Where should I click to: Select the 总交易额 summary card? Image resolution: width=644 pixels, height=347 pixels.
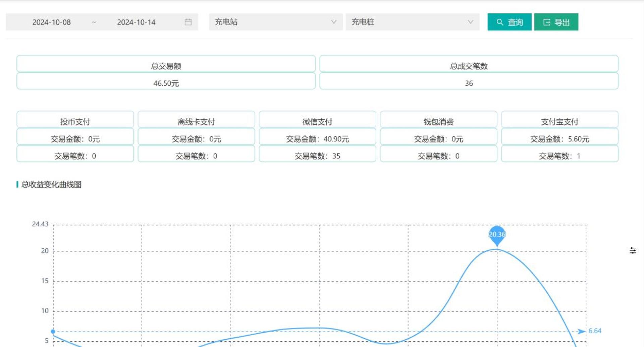(x=166, y=66)
